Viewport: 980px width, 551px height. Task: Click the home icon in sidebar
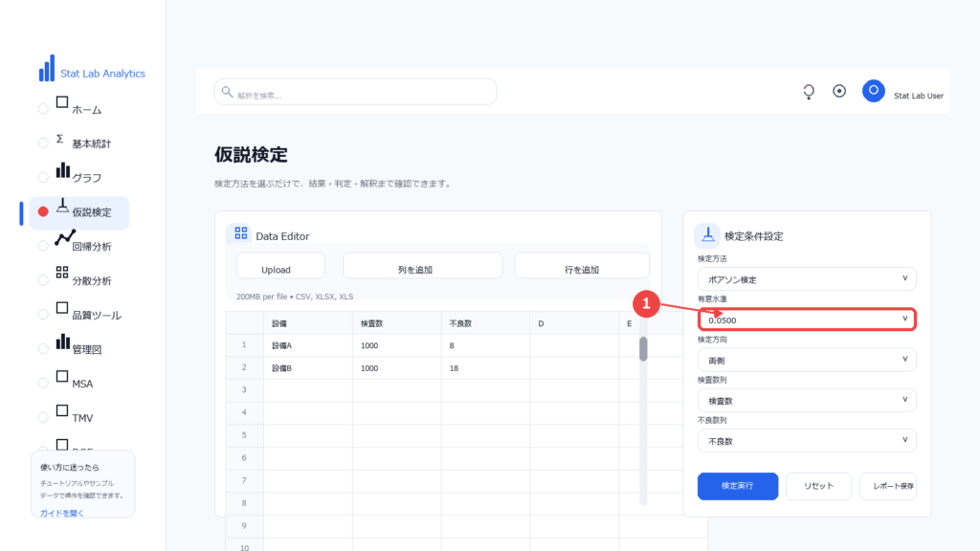click(62, 102)
